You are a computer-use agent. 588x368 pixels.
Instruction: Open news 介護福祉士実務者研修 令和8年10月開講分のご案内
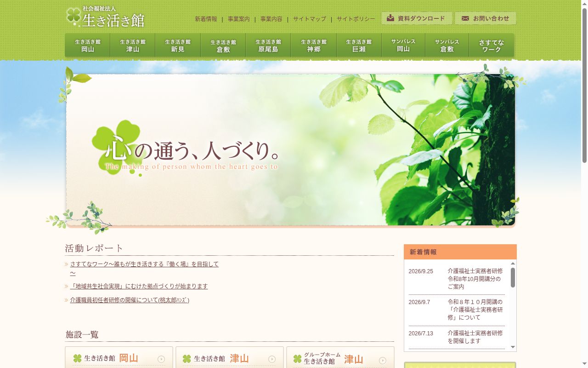(475, 279)
